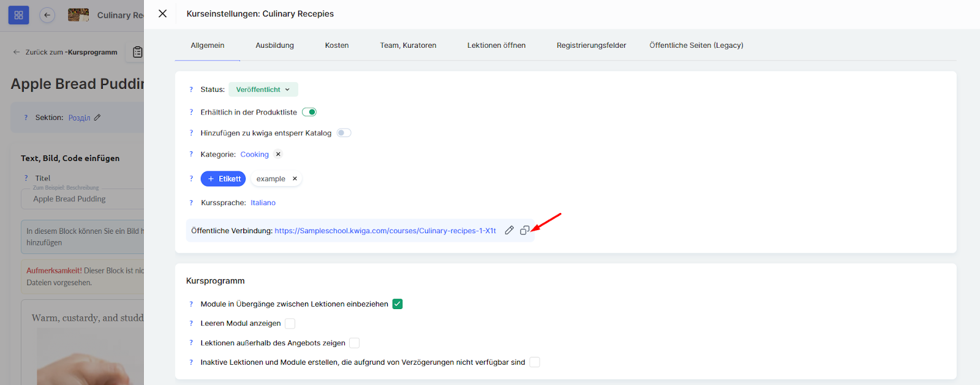
Task: Switch to the Kosten tab
Action: coord(336,45)
